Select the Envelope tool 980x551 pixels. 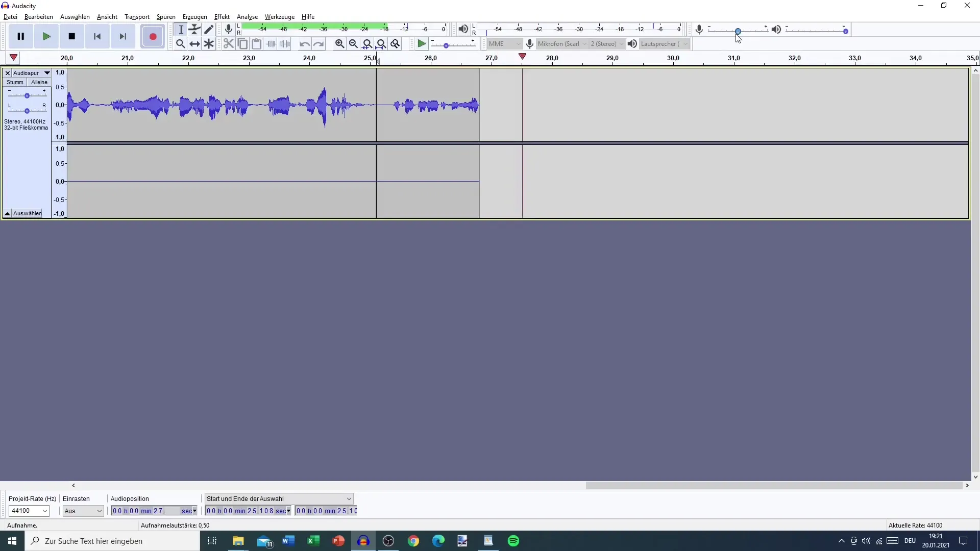point(194,30)
